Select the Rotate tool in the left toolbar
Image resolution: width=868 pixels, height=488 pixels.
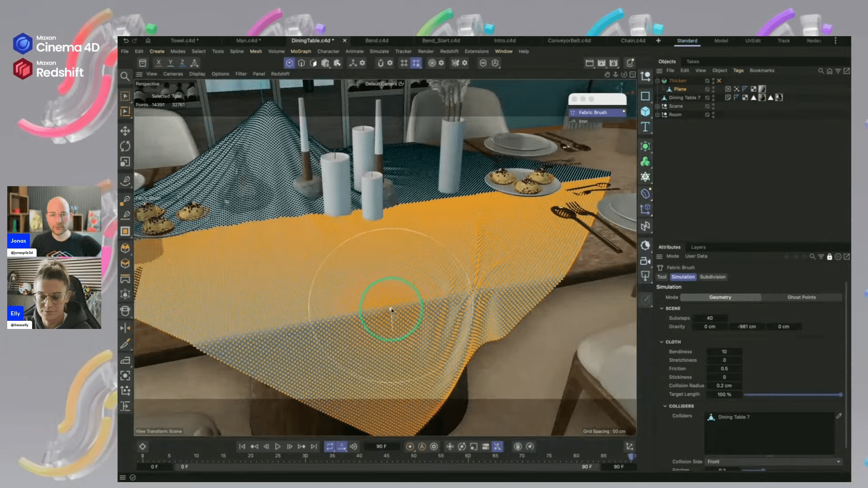126,146
